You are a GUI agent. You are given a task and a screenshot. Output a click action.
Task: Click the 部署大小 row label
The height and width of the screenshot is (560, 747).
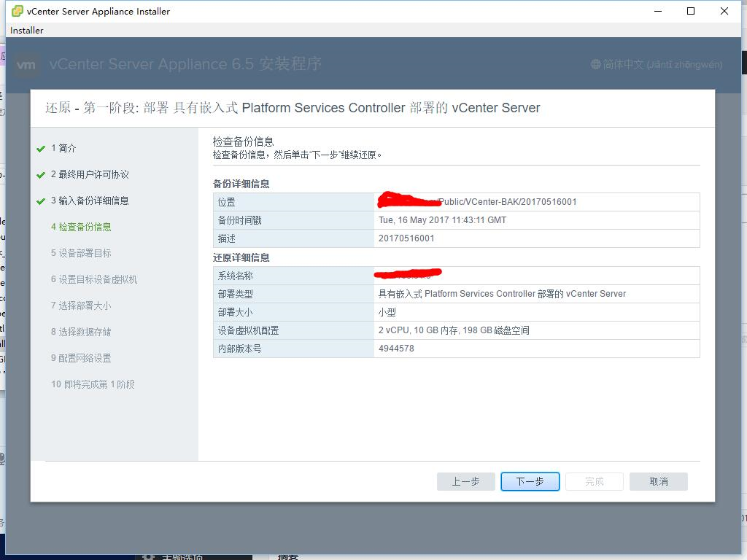pos(236,312)
